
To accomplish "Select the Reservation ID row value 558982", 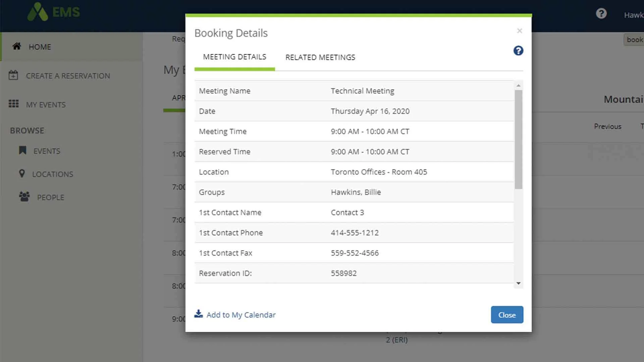I will (x=344, y=273).
